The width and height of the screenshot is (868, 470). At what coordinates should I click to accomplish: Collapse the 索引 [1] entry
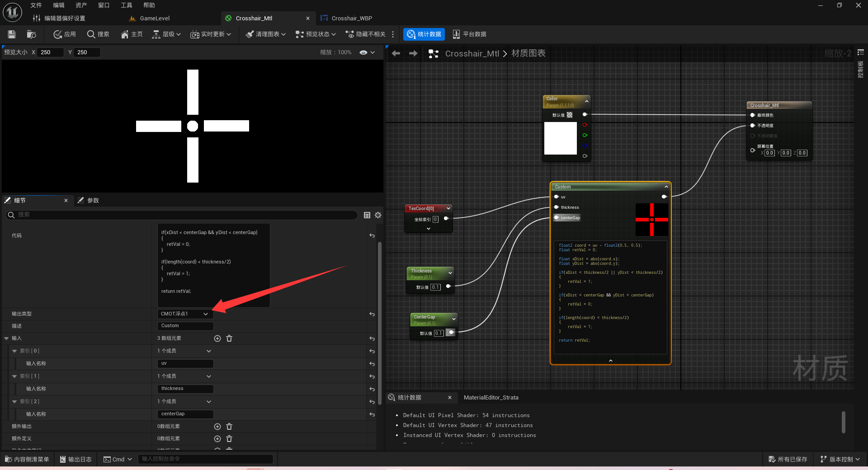point(14,376)
